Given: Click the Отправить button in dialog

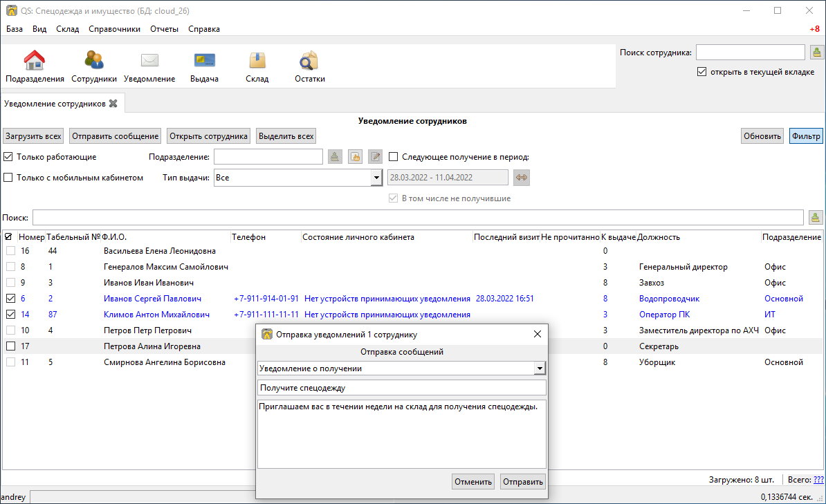Looking at the screenshot, I should [522, 481].
